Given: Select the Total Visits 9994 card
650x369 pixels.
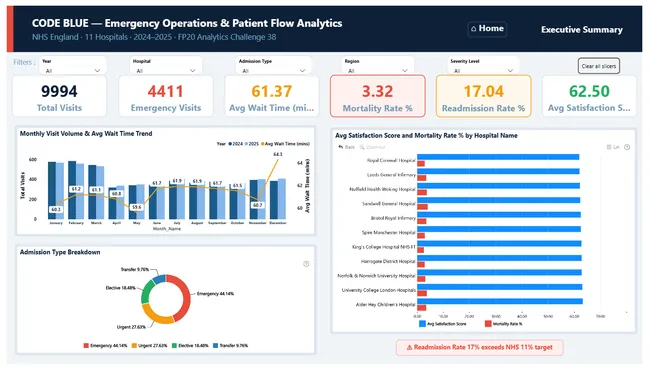Looking at the screenshot, I should click(59, 96).
